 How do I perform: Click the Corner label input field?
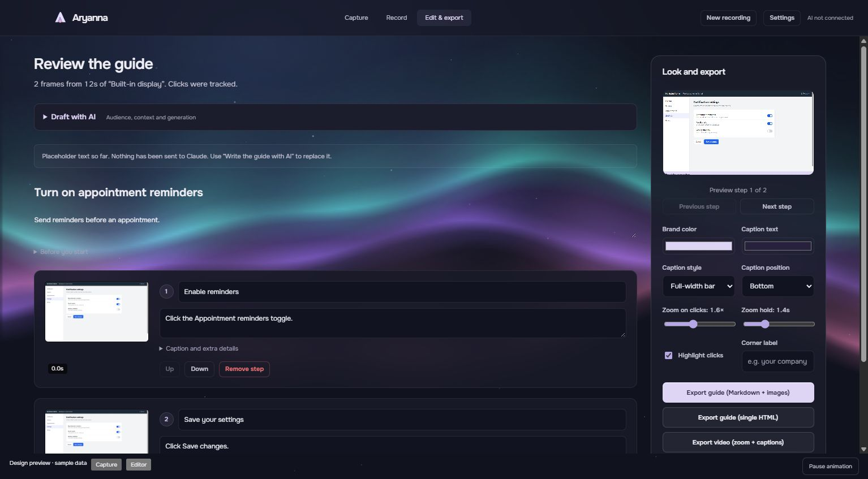coord(778,361)
